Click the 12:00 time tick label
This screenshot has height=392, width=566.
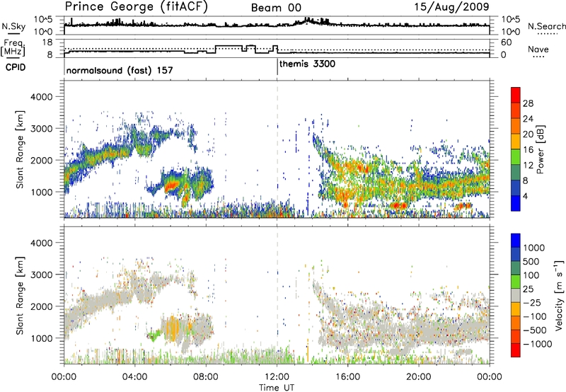tap(277, 377)
